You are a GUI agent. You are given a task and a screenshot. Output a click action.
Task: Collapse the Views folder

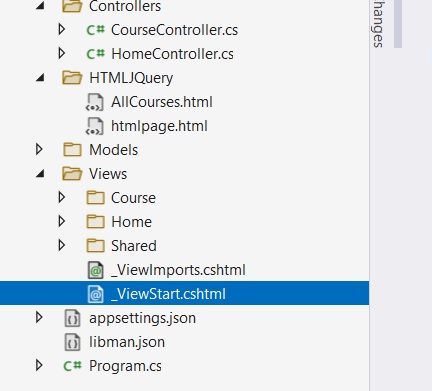[x=40, y=174]
